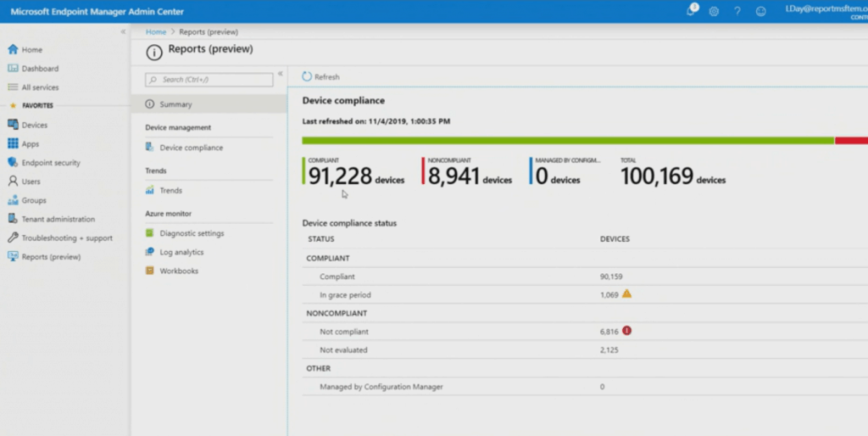Click the Summary info icon

(149, 104)
